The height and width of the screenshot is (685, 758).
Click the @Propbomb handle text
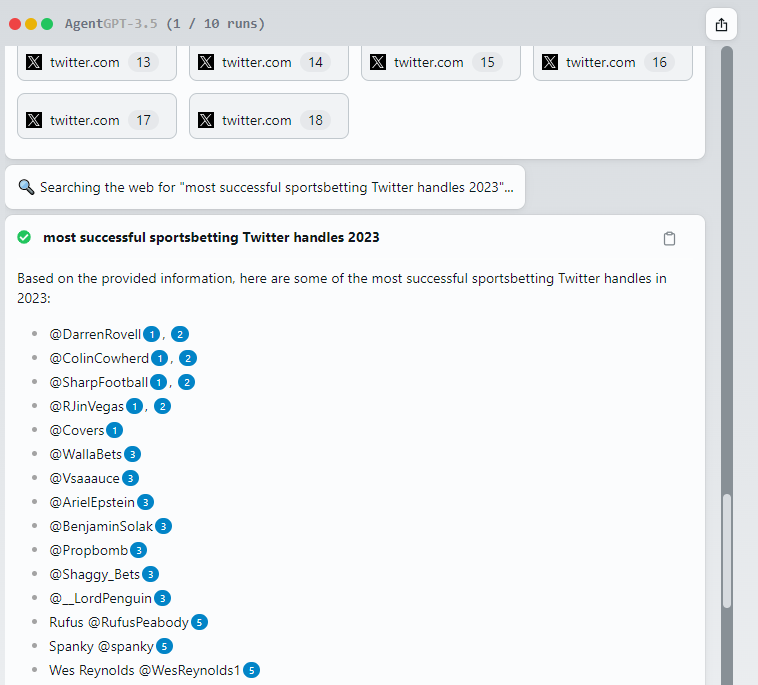(89, 550)
